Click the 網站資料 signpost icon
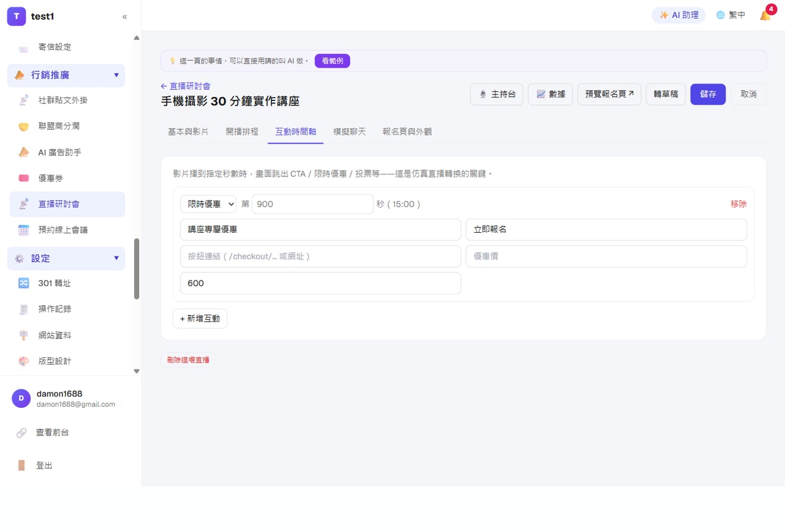The image size is (785, 532). 24,335
